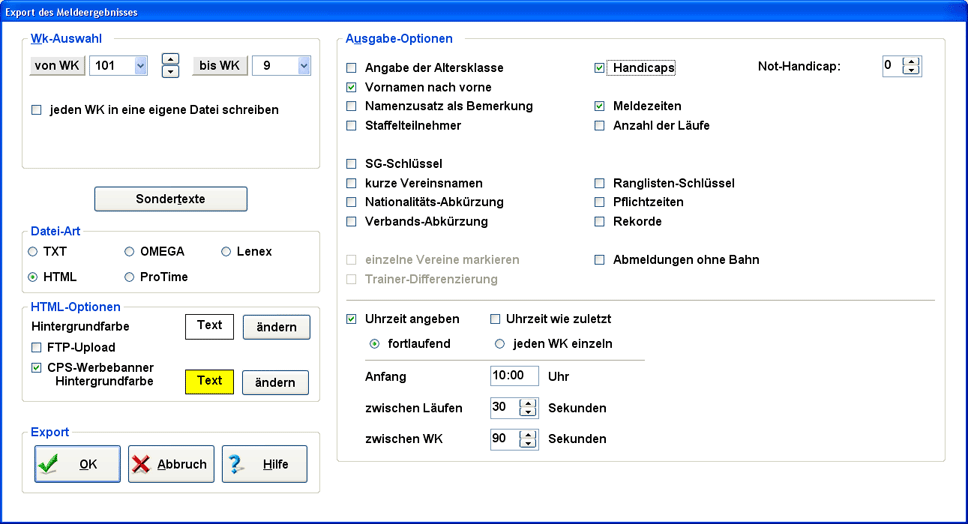Click the Anfang time input field
Screen dimensions: 968x524
(514, 377)
